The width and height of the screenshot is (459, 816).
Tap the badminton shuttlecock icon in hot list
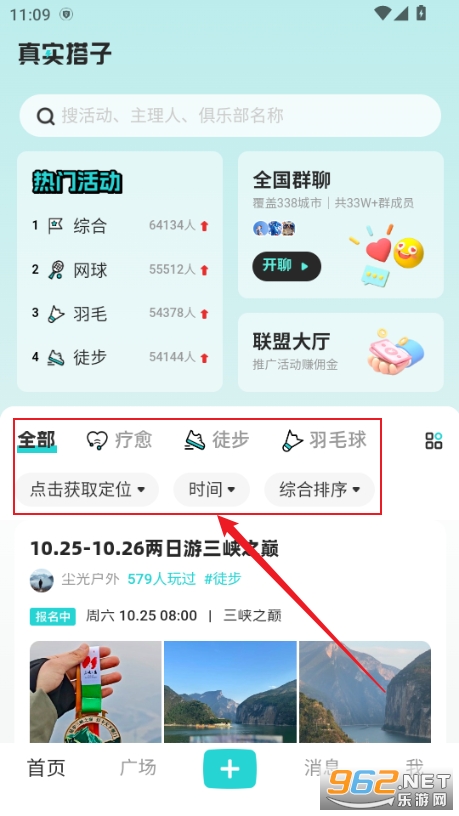[56, 313]
